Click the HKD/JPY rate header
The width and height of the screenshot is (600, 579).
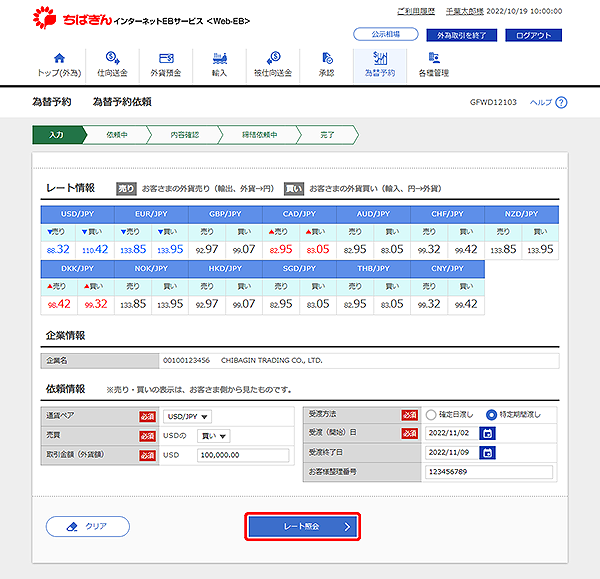(225, 269)
